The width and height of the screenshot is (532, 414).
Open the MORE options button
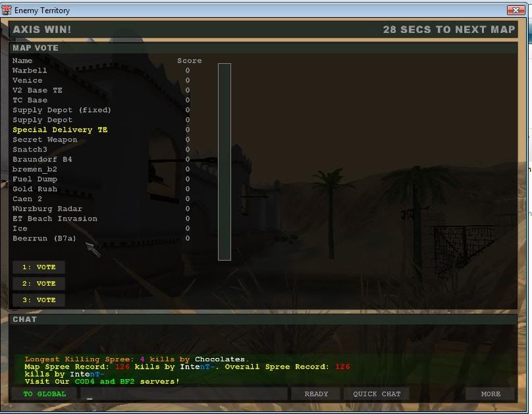click(x=491, y=394)
